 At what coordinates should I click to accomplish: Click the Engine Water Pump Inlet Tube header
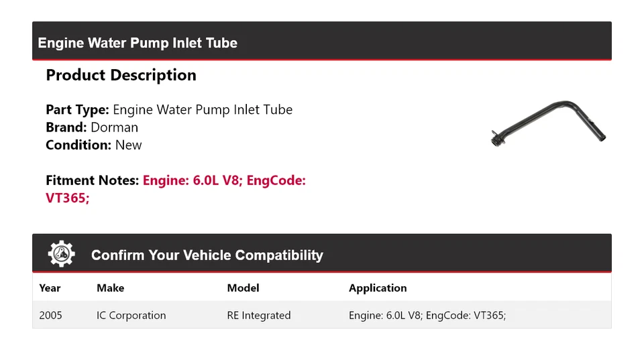[138, 43]
